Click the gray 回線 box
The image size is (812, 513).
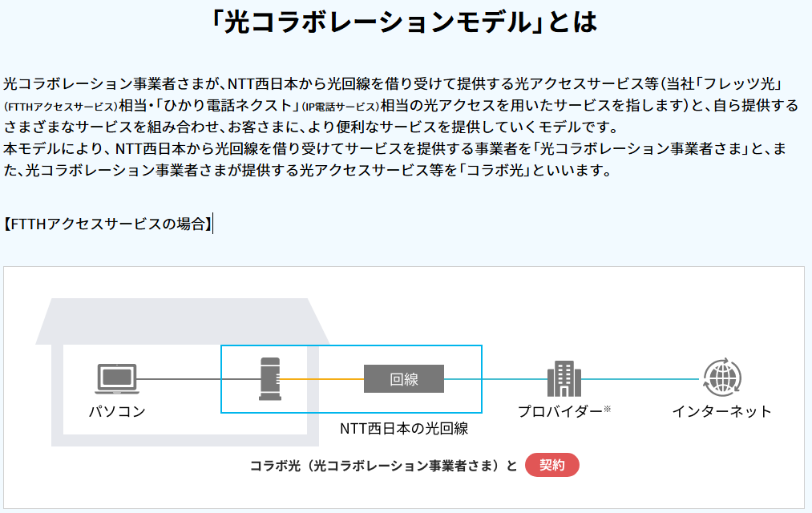click(x=404, y=379)
